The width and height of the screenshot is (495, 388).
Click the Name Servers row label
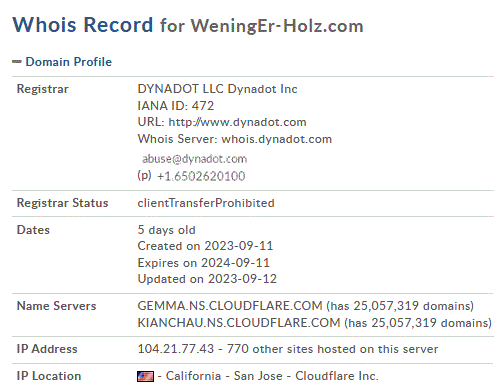(x=56, y=306)
